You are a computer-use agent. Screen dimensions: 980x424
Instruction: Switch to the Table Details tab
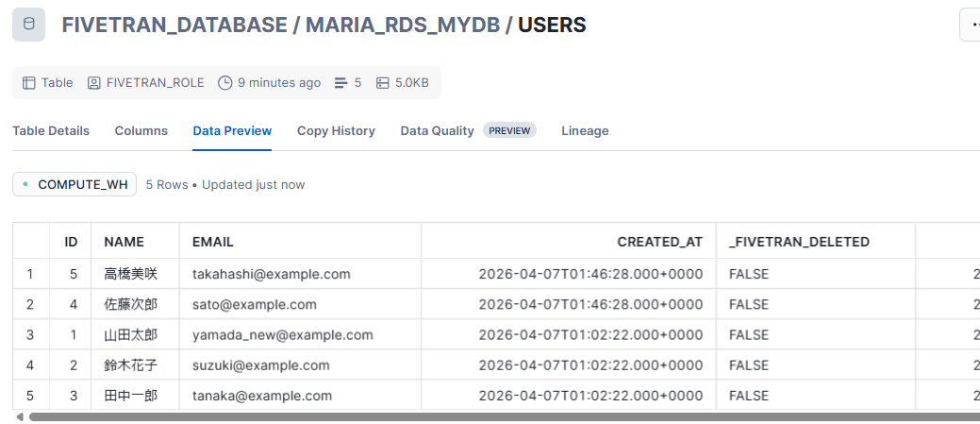point(51,131)
